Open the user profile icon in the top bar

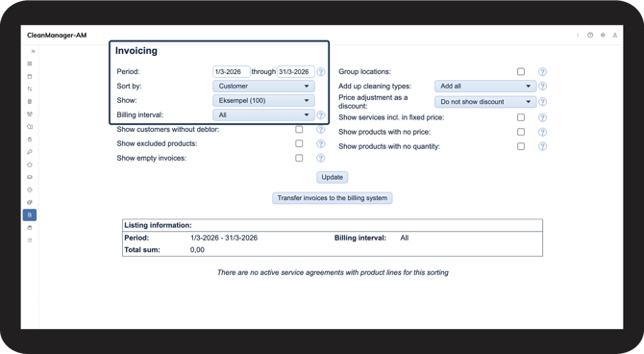(x=615, y=35)
